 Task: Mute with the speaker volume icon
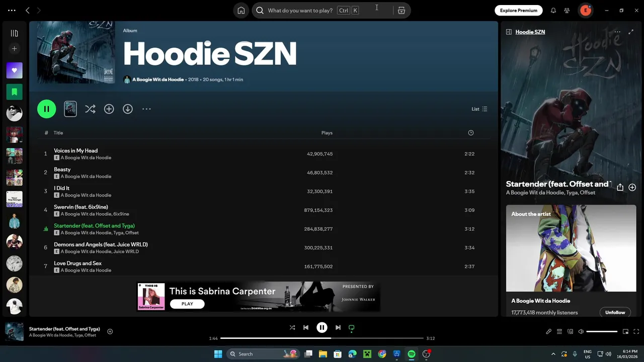pyautogui.click(x=581, y=331)
